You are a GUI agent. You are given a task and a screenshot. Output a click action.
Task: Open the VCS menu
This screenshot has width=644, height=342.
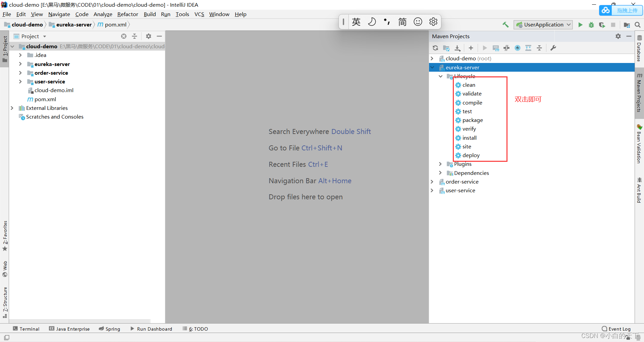click(199, 14)
